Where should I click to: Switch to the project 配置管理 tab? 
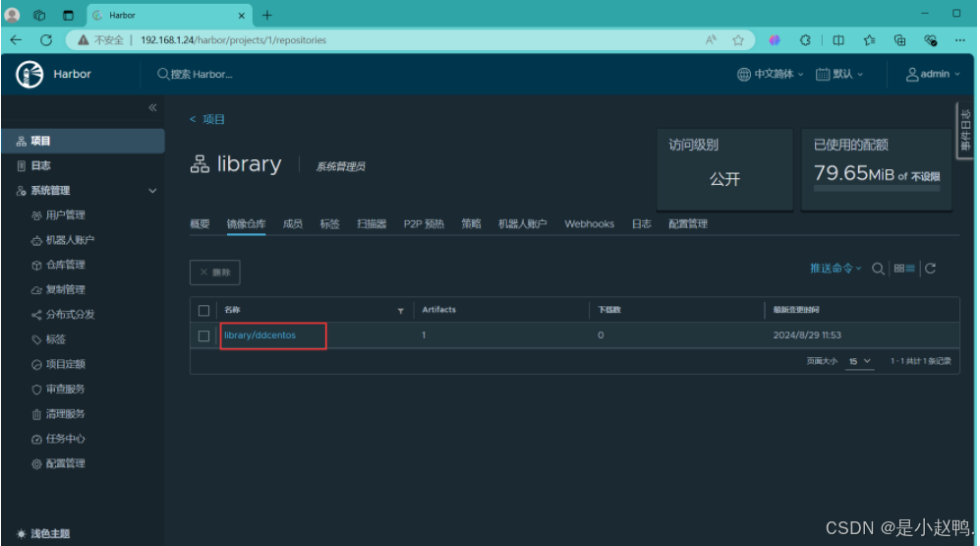[688, 224]
